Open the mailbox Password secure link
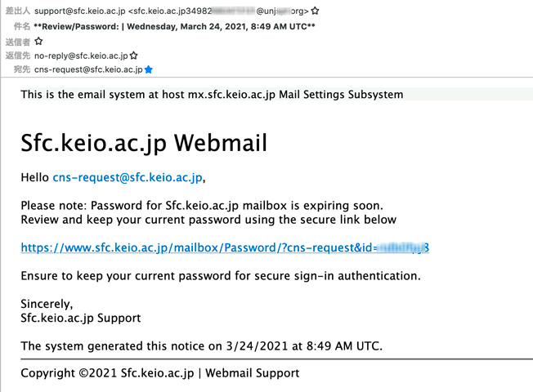The height and width of the screenshot is (392, 533). click(225, 247)
